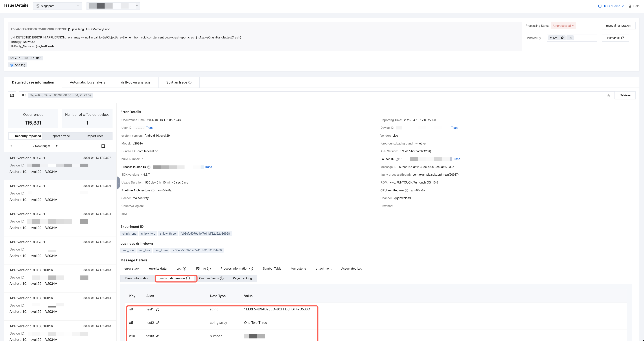Open the Singapore region dropdown
Image resolution: width=644 pixels, height=341 pixels.
click(x=58, y=6)
